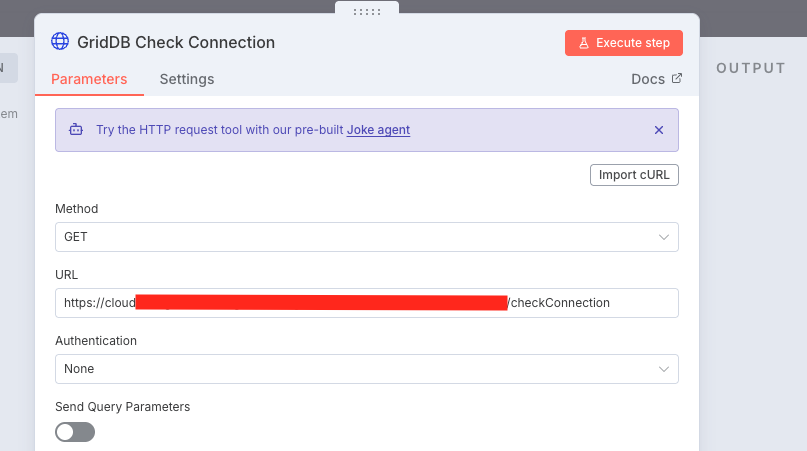807x451 pixels.
Task: Click the flask icon in Execute step
Action: pos(584,43)
